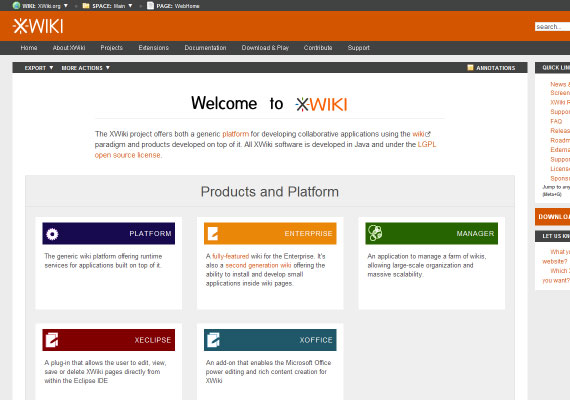Click the page icon beside PAGE: WebHome
The width and height of the screenshot is (570, 400).
pyautogui.click(x=150, y=5)
